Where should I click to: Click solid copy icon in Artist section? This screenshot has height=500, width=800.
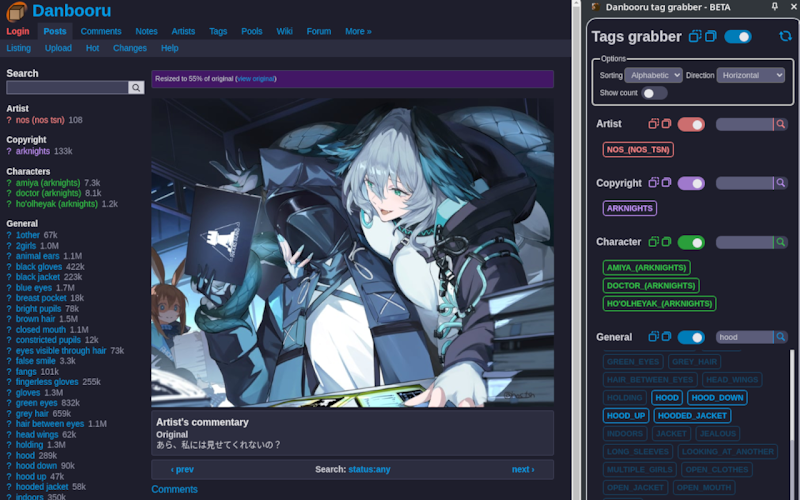(666, 123)
